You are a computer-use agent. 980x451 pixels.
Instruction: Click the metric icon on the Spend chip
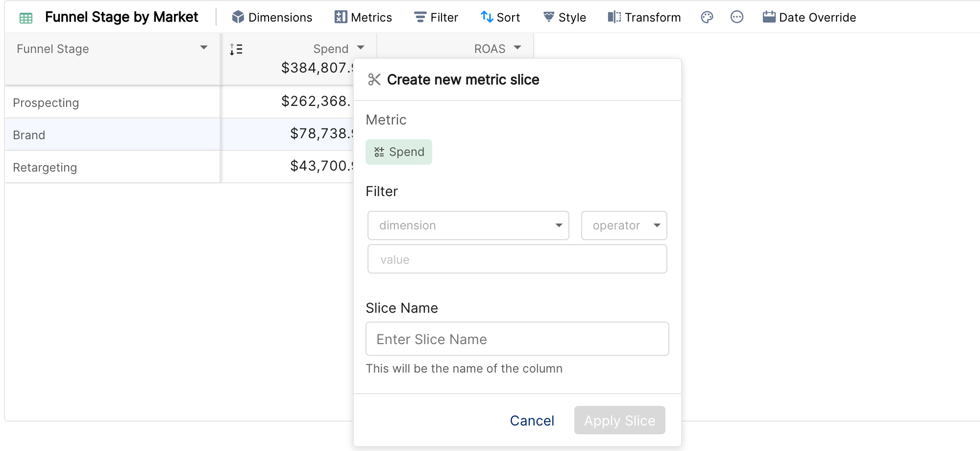pyautogui.click(x=379, y=152)
